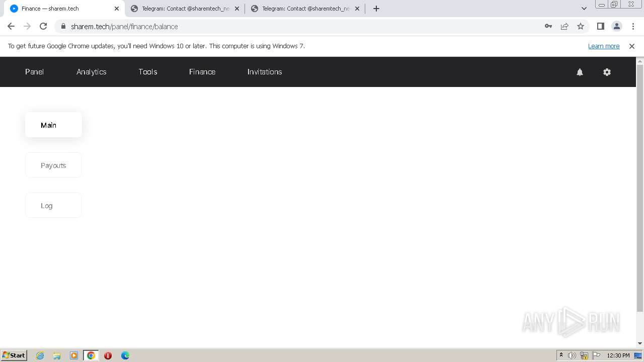Switch to first Telegram Contact tab
The width and height of the screenshot is (644, 362).
[185, 9]
